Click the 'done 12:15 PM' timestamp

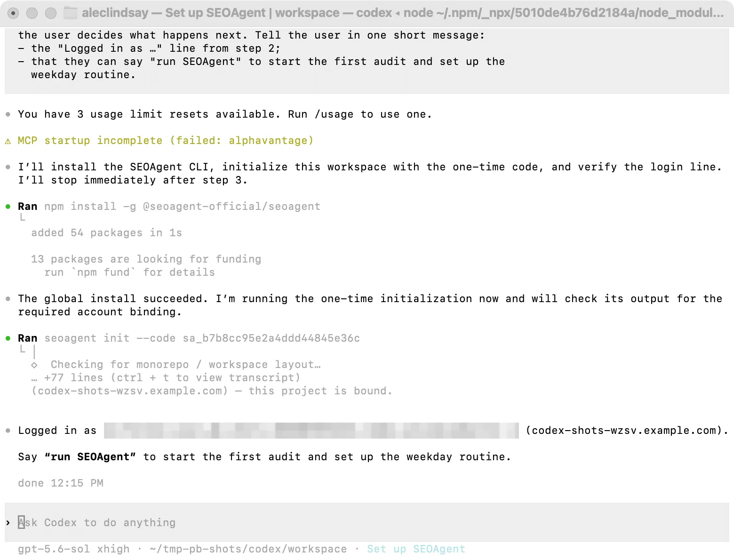[61, 483]
